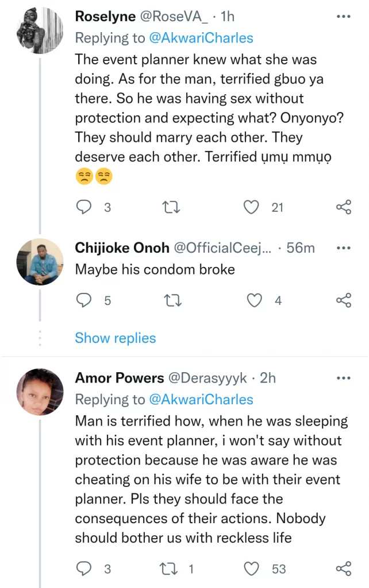369x588 pixels.
Task: Open more options on Chijioke Onoh's tweet
Action: point(343,248)
